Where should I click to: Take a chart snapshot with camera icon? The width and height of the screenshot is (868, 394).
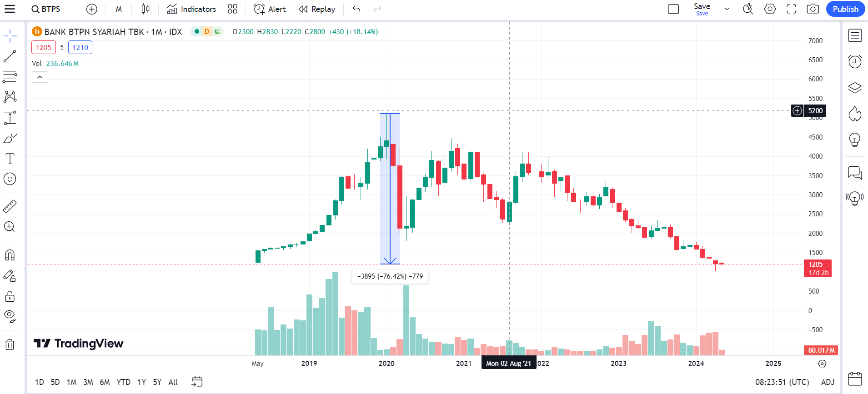[x=813, y=9]
